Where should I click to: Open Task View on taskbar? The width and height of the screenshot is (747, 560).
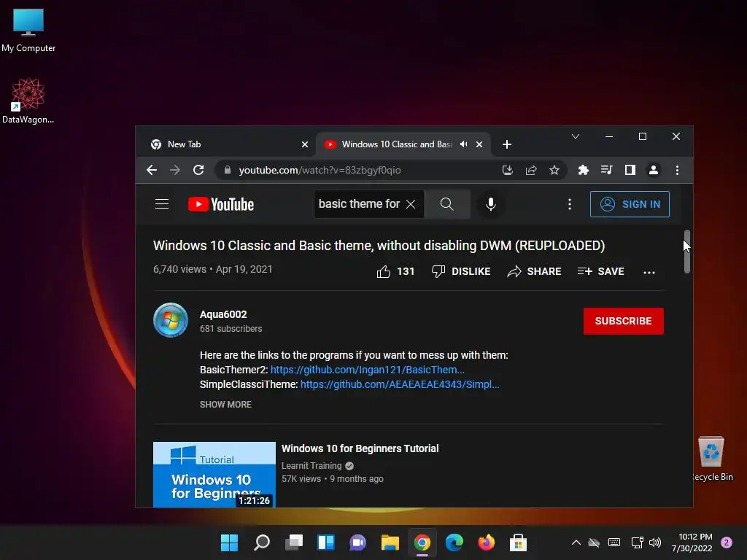click(294, 542)
